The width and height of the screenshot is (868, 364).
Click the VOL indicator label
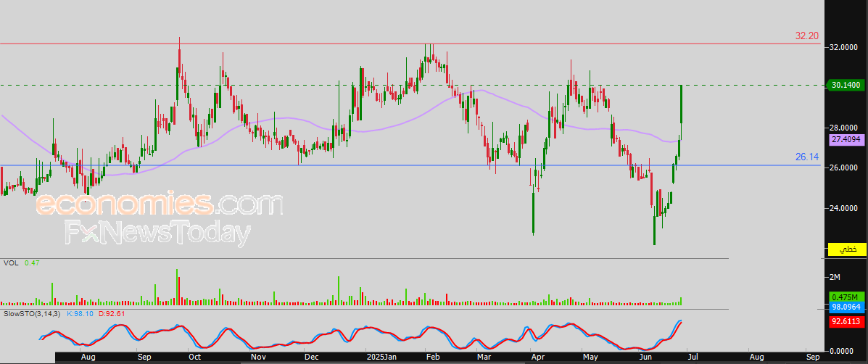[11, 263]
